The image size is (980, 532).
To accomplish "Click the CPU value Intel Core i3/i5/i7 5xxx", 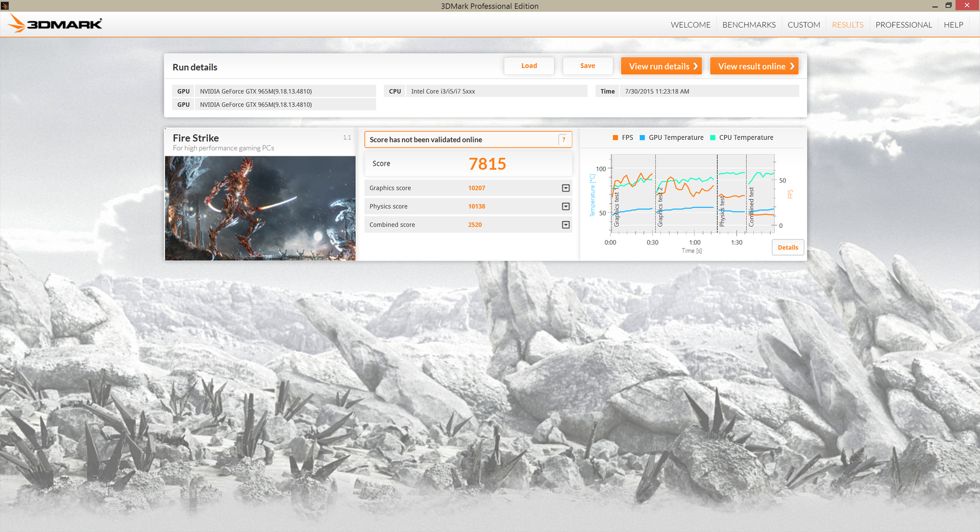I will (443, 91).
